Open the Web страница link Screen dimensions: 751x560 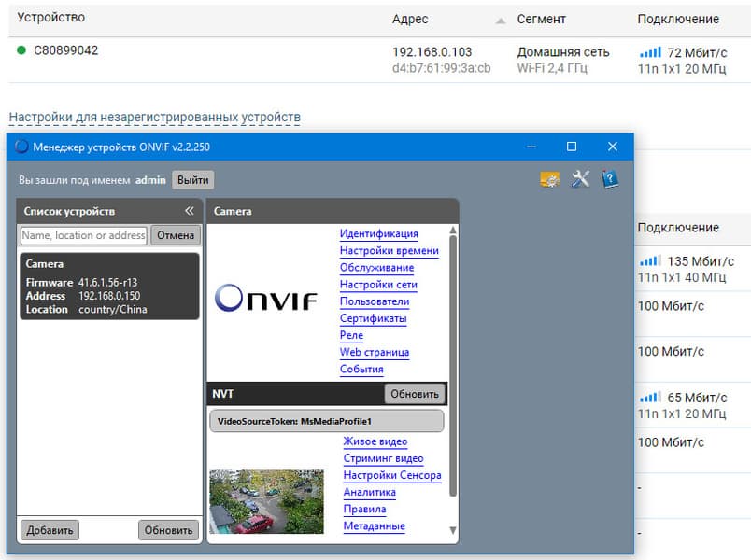(x=375, y=352)
